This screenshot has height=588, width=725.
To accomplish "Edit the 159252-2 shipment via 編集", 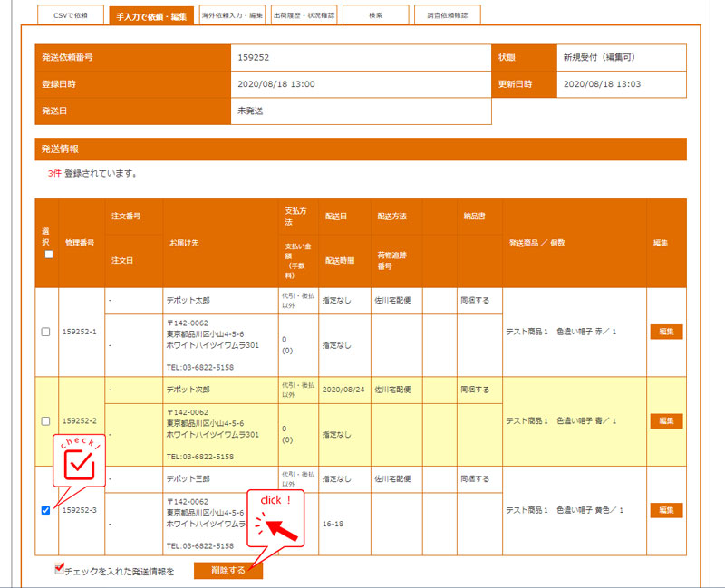I will (666, 421).
